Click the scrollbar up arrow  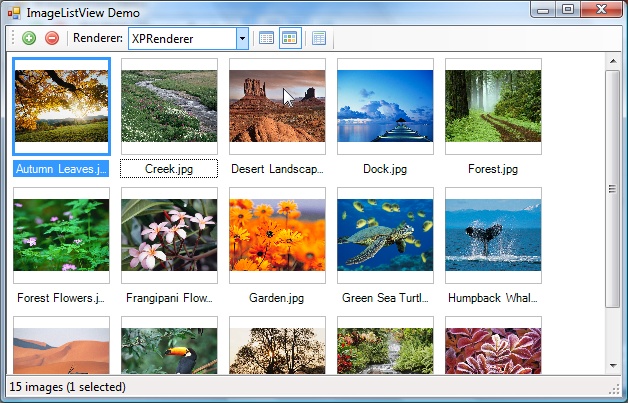point(613,61)
